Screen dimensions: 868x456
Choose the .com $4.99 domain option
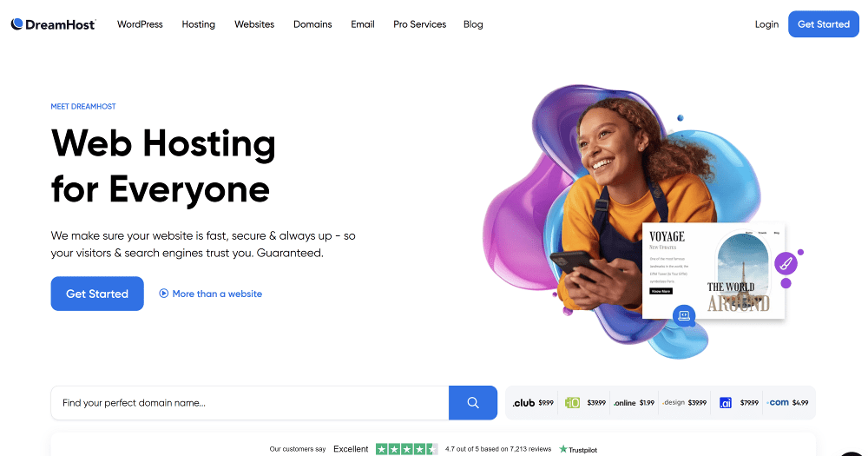pyautogui.click(x=788, y=403)
